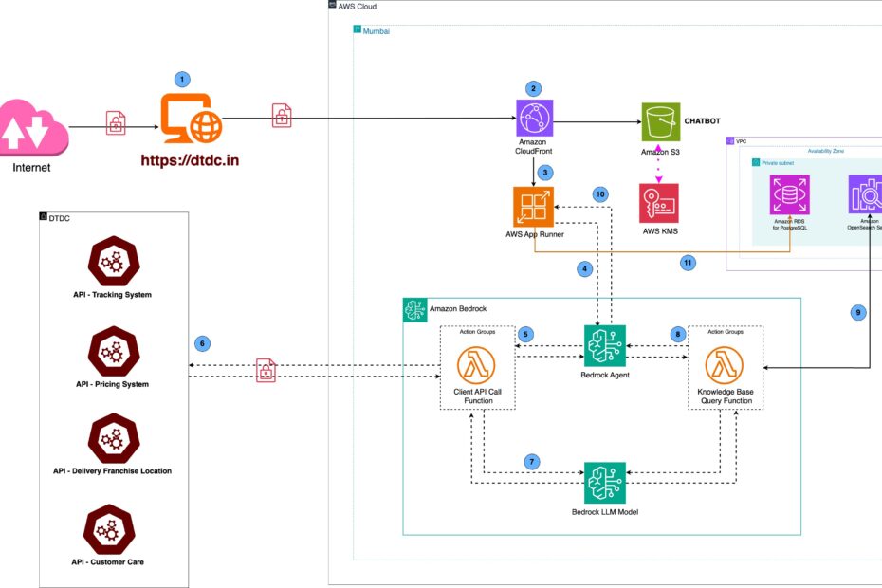Screen dimensions: 882x588
Task: Click the Mumbai region flag icon
Action: click(x=358, y=29)
